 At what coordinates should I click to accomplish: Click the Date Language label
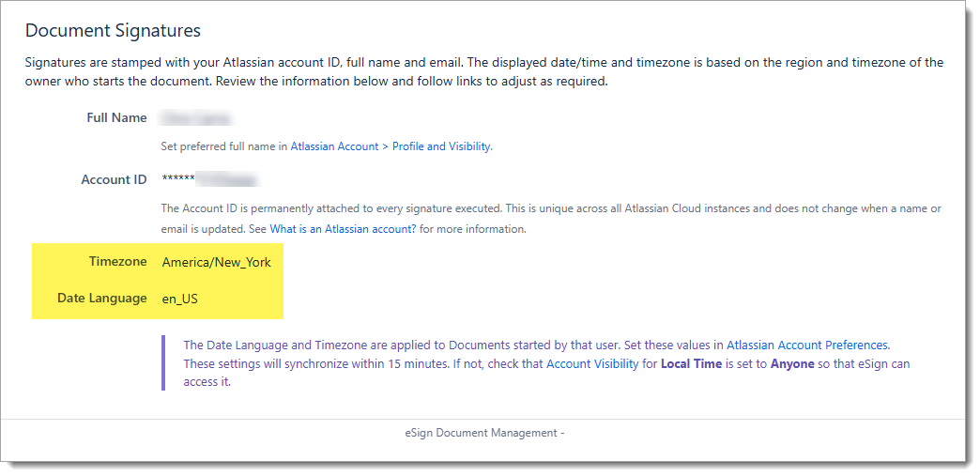pos(103,299)
